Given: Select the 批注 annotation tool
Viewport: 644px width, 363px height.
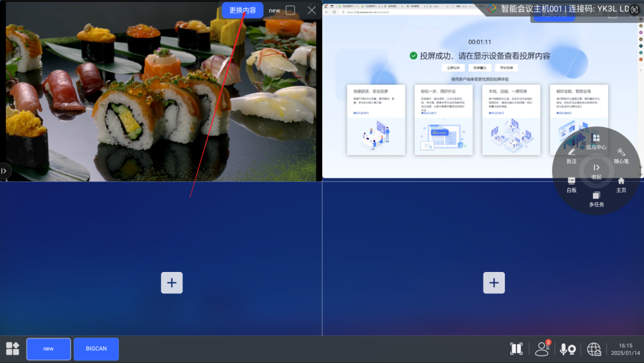Looking at the screenshot, I should 571,156.
